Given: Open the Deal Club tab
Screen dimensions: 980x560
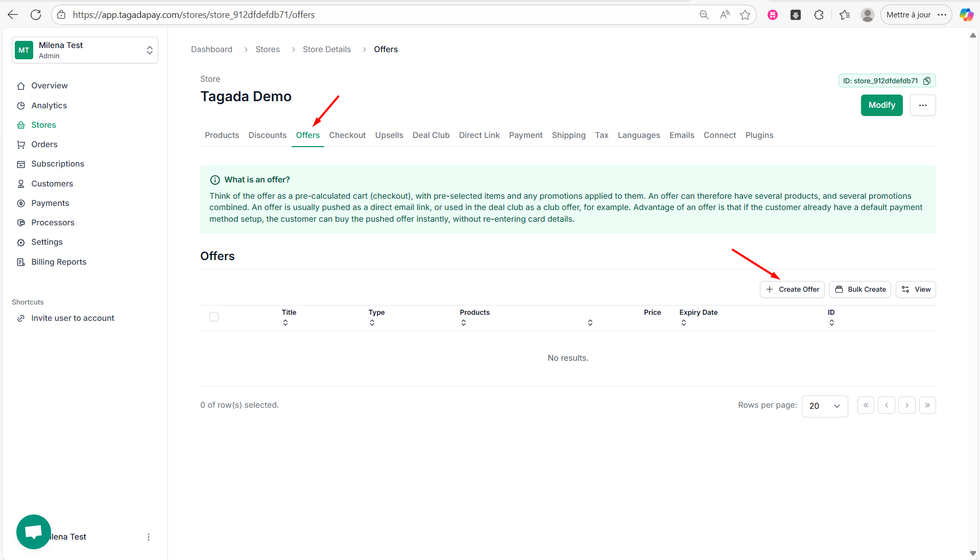Looking at the screenshot, I should [x=431, y=135].
